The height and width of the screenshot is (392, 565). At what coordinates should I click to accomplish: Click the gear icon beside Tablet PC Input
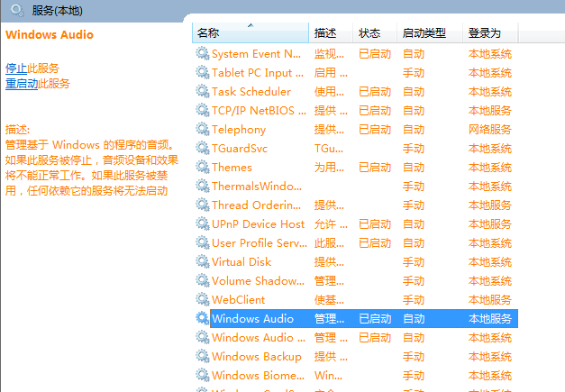(203, 72)
